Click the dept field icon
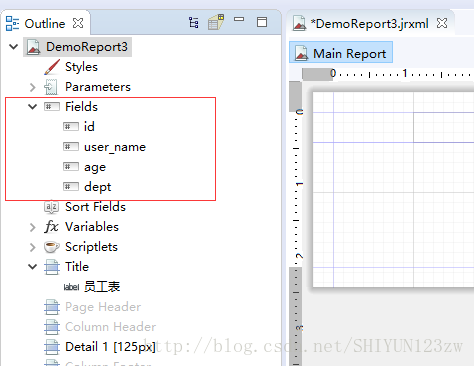474x366 pixels. pos(71,187)
